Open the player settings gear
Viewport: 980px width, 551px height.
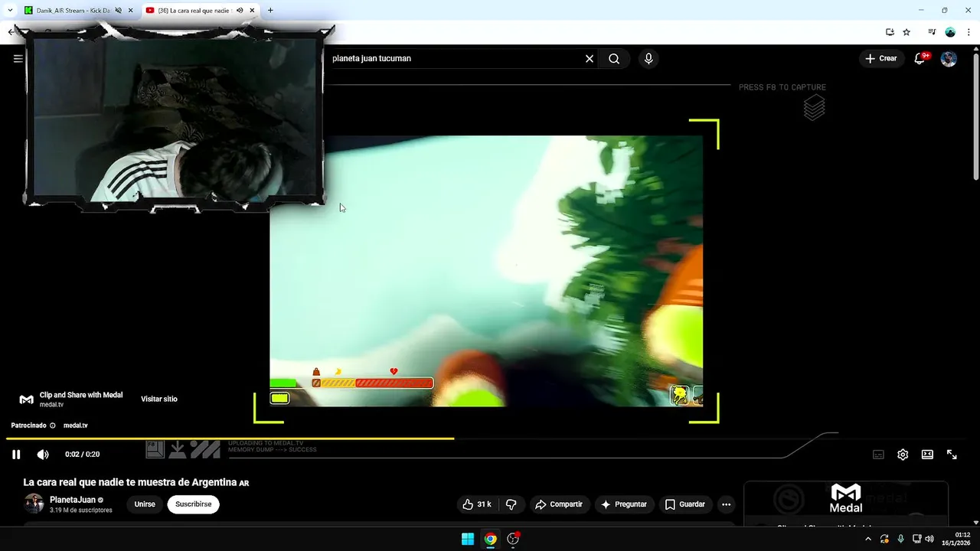[903, 455]
